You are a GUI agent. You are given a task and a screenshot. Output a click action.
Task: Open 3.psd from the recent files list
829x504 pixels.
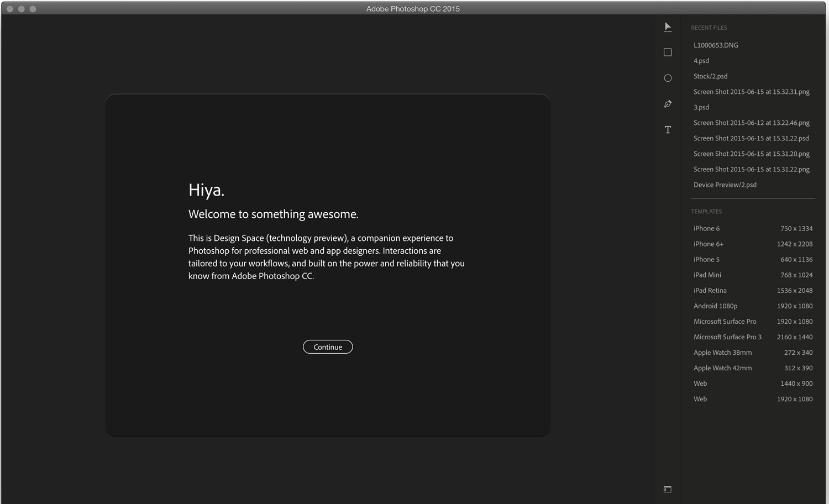701,107
